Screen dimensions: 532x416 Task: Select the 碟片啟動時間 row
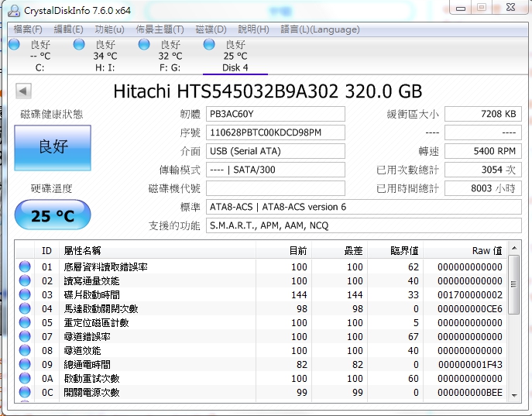coord(261,294)
